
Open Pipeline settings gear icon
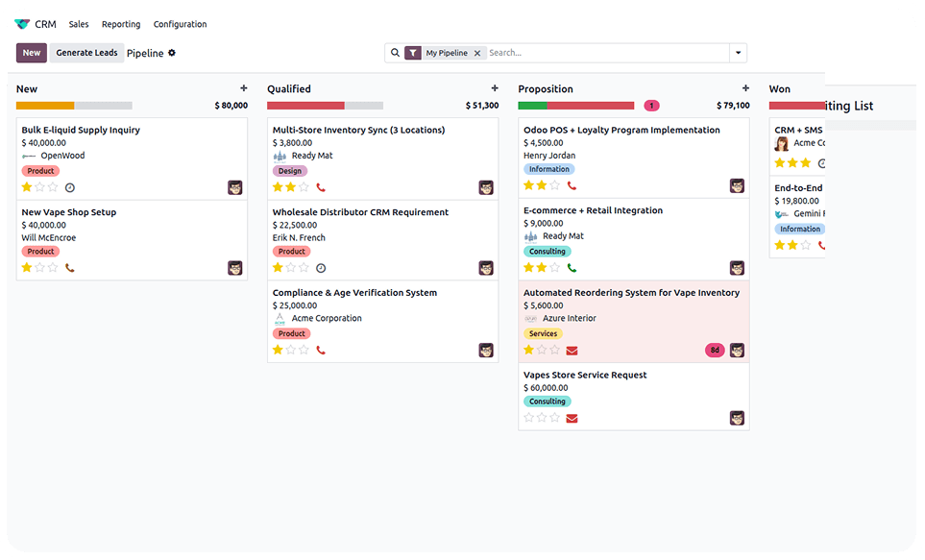[172, 53]
